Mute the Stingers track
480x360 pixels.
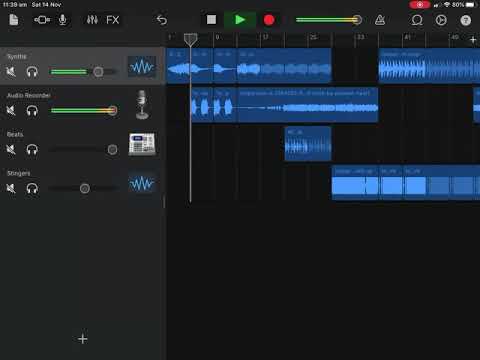[11, 188]
